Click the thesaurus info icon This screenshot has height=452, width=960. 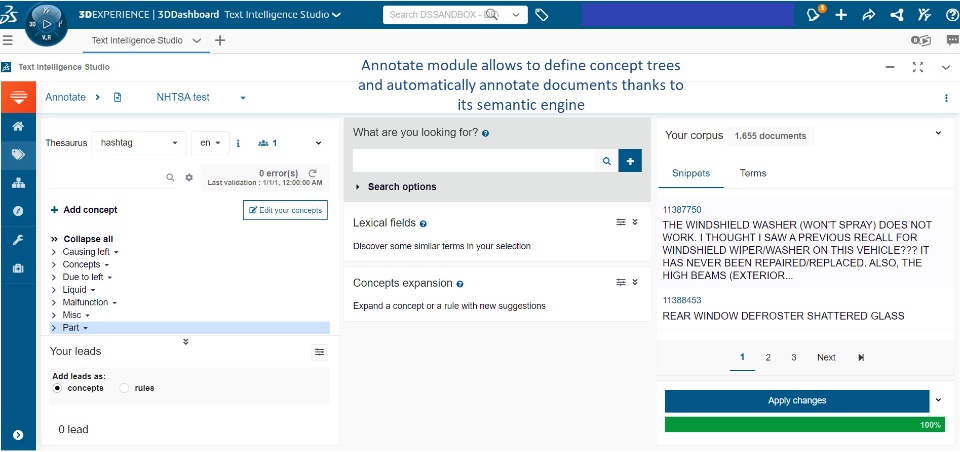click(238, 143)
